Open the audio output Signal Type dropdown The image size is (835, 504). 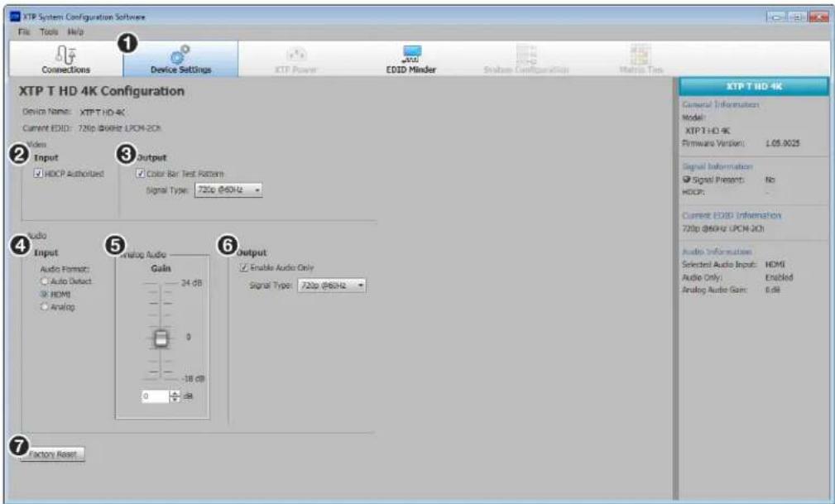pyautogui.click(x=332, y=286)
